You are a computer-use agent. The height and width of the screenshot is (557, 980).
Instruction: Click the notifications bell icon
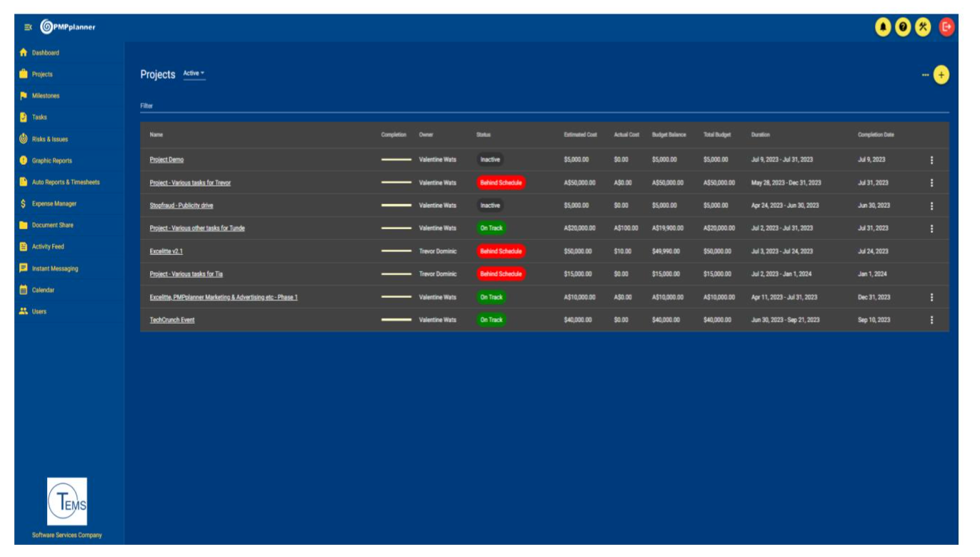tap(884, 27)
